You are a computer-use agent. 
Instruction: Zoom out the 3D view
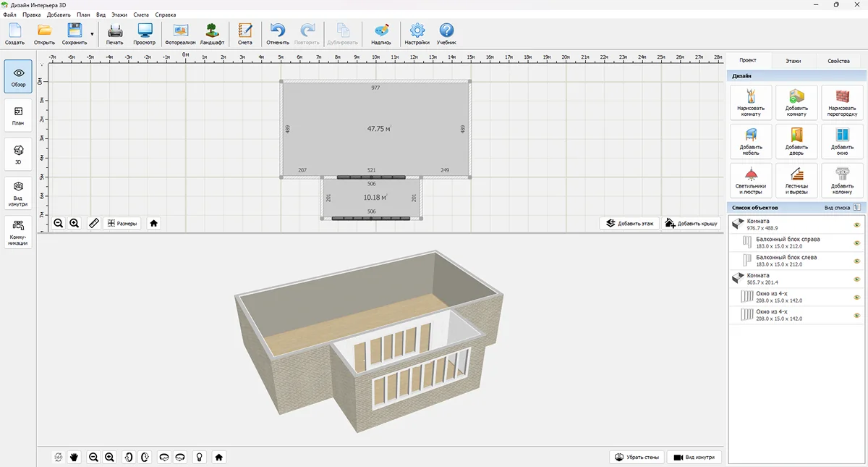click(93, 457)
